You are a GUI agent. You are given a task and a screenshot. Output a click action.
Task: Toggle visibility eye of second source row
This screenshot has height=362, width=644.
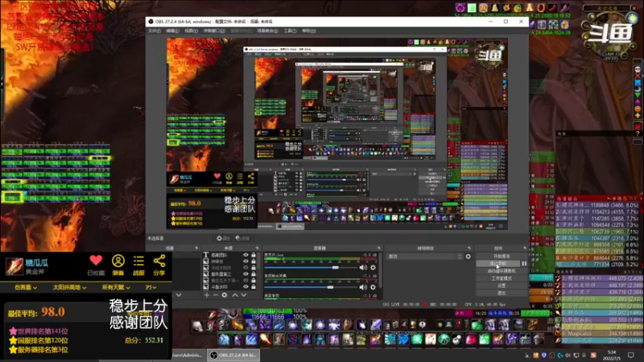click(x=246, y=261)
